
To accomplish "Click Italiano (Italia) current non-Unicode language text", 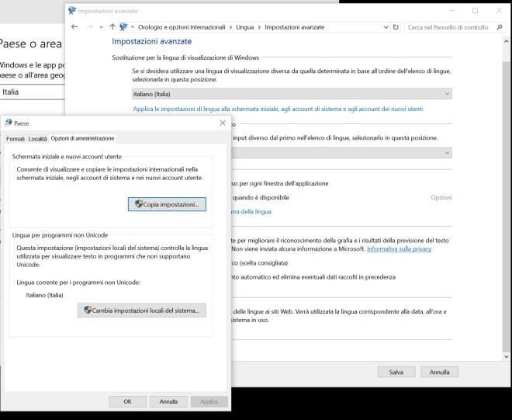I will 45,295.
